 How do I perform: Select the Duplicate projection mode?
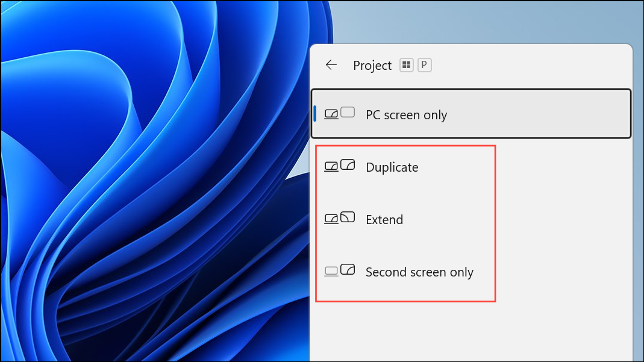tap(392, 167)
